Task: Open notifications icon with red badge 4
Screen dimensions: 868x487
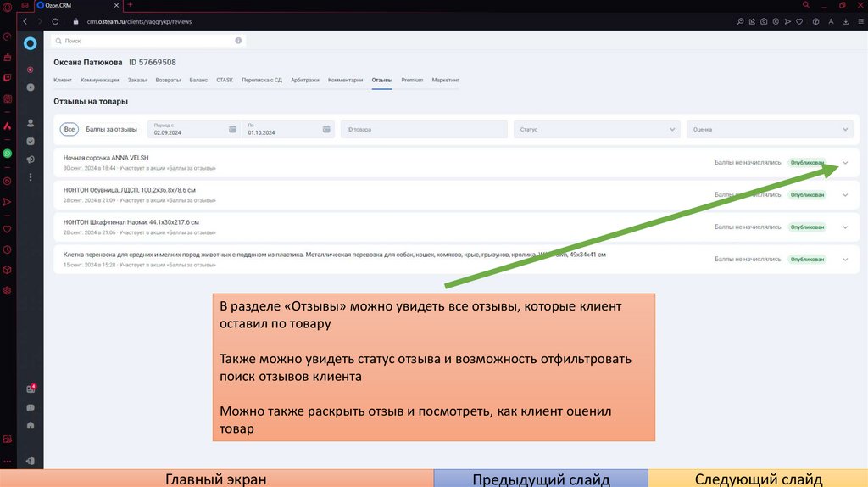Action: coord(31,389)
